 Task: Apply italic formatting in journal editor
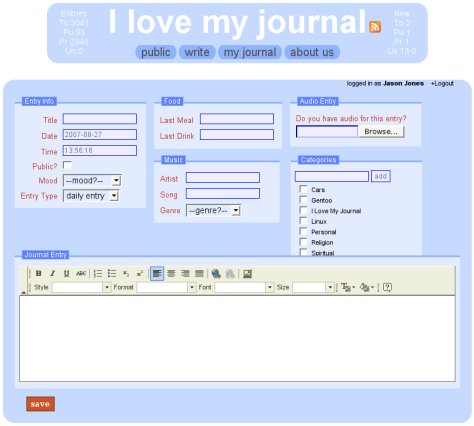click(x=52, y=274)
